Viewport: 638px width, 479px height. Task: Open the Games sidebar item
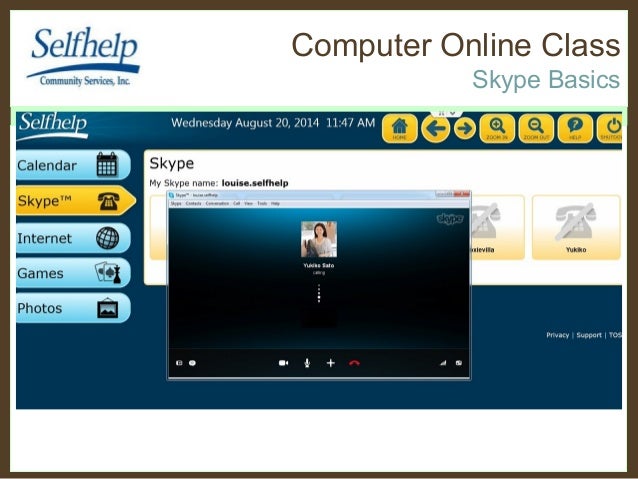[x=73, y=273]
